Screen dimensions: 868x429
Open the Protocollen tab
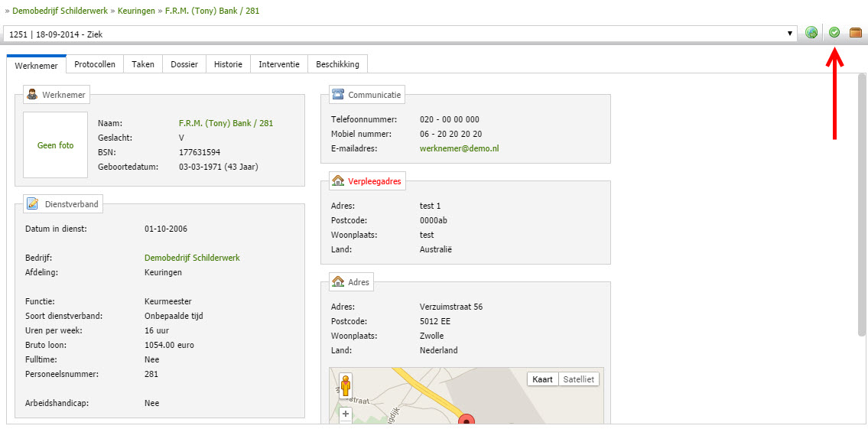(95, 64)
